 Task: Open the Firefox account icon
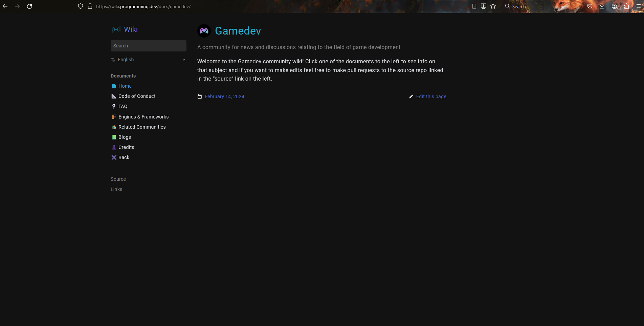pyautogui.click(x=614, y=6)
